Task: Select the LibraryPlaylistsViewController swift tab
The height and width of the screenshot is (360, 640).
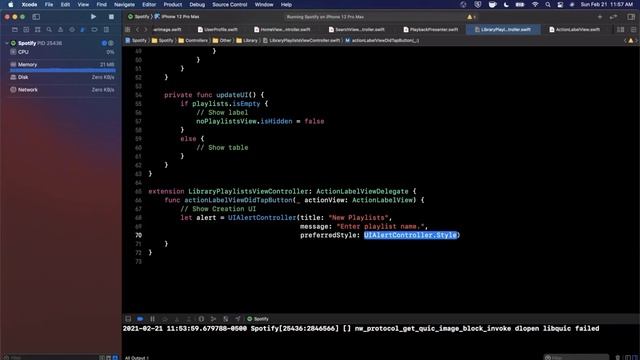Action: pos(503,29)
